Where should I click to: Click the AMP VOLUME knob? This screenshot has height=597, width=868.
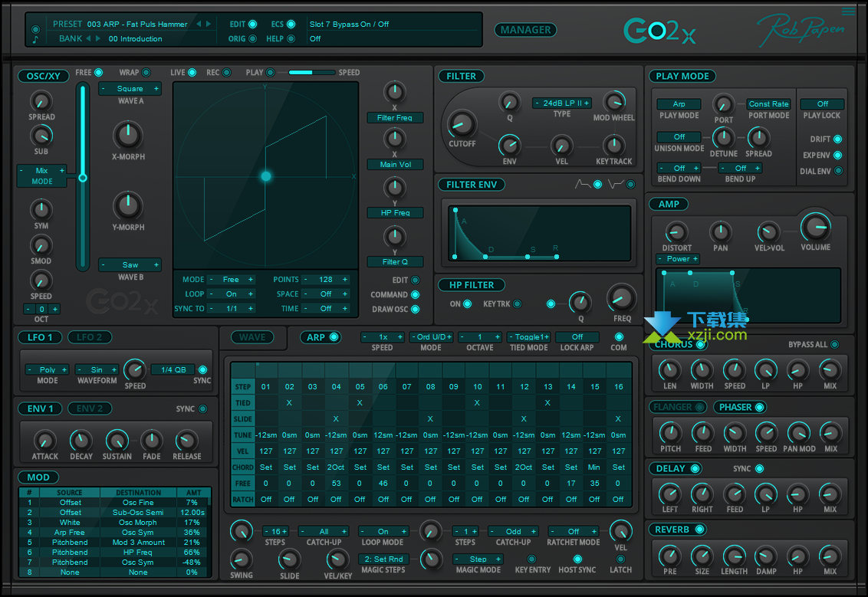coord(815,227)
